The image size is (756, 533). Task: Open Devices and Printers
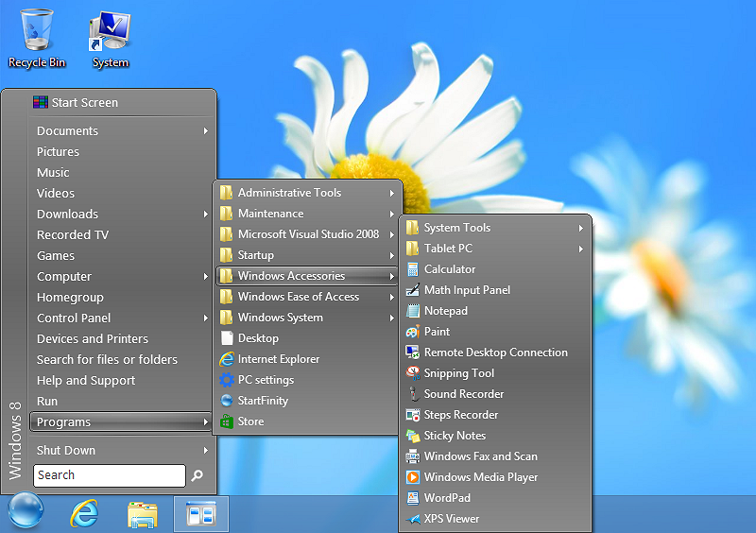(121, 338)
